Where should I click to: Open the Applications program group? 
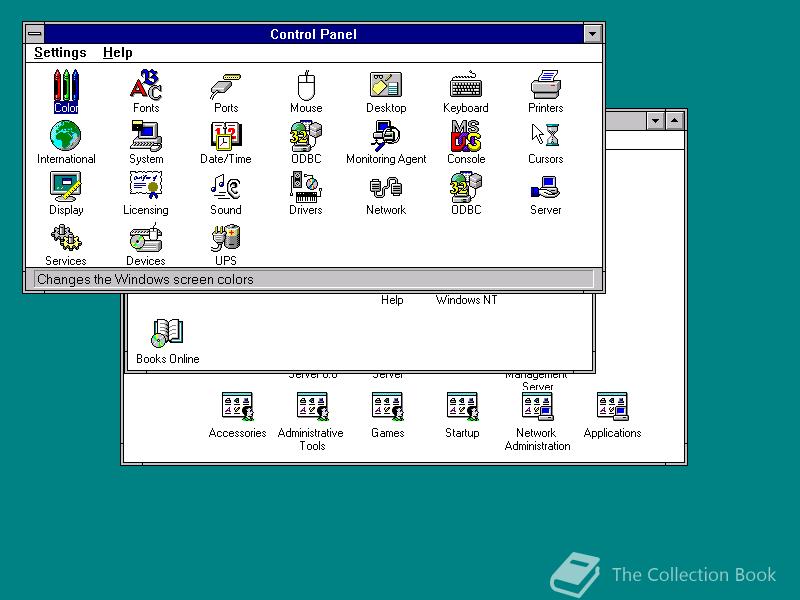pos(612,415)
